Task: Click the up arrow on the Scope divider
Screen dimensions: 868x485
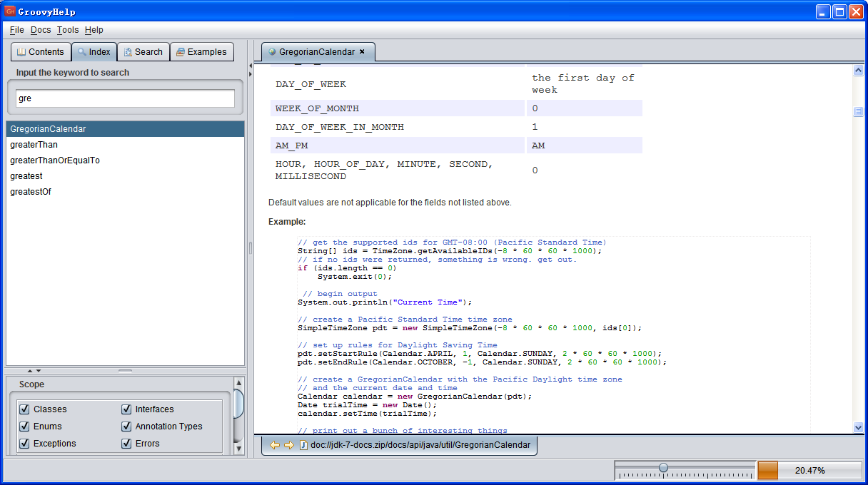Action: pyautogui.click(x=30, y=370)
